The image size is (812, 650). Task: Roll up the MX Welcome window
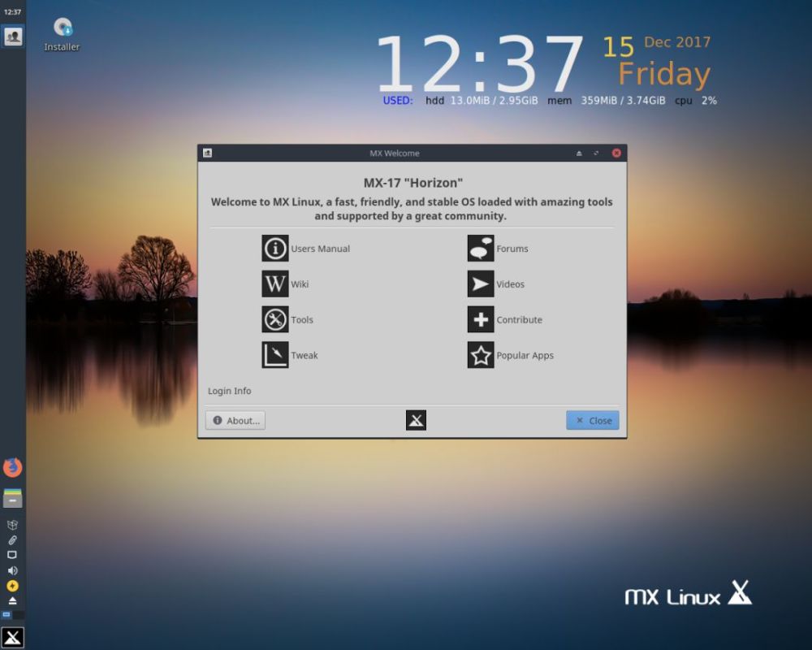(579, 153)
